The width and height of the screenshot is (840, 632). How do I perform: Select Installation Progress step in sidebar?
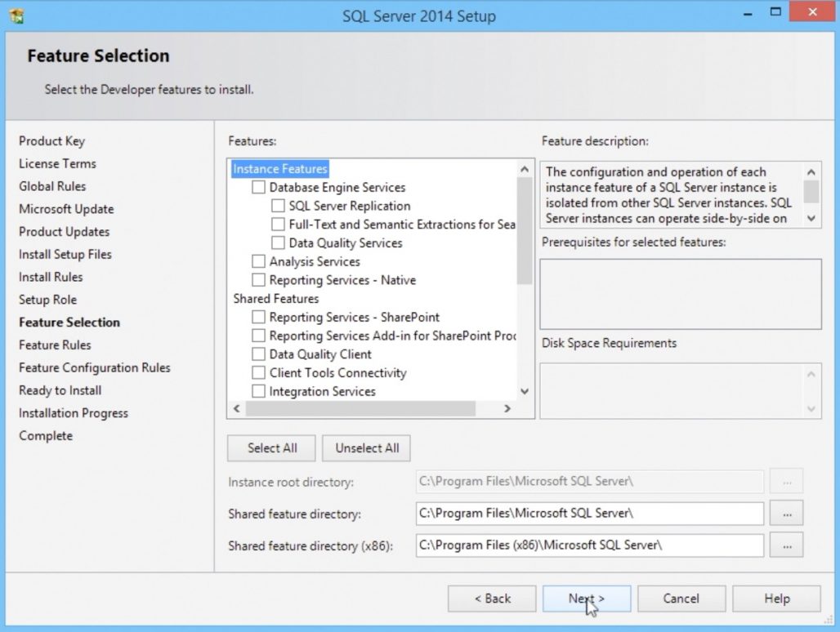point(73,412)
